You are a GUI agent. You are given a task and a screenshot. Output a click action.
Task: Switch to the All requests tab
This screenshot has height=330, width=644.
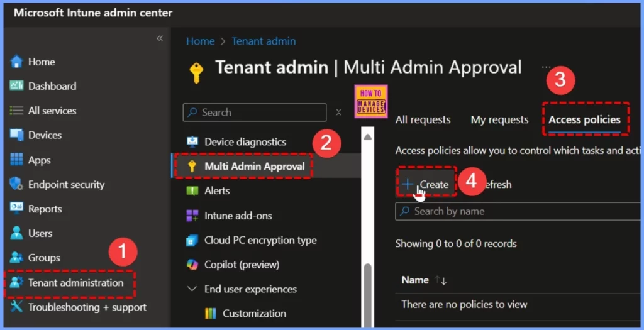pos(423,120)
